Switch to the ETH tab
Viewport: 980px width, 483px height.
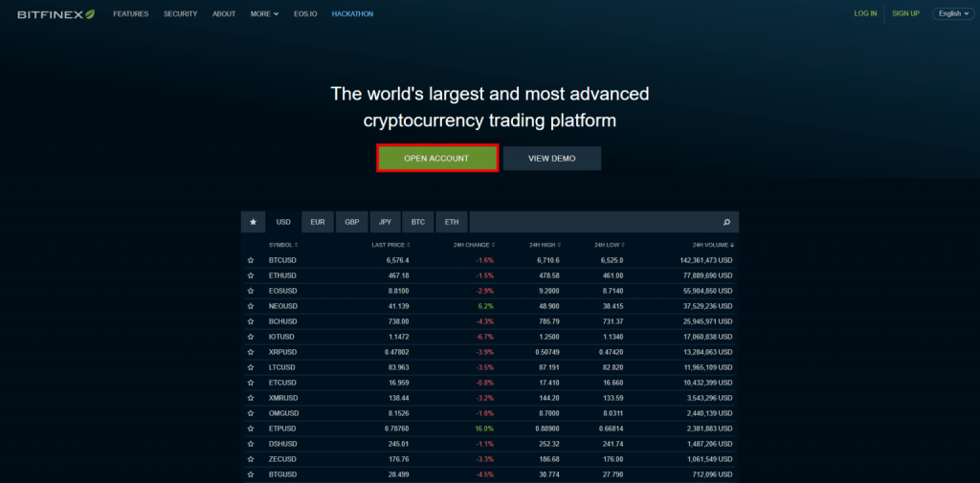click(x=452, y=222)
